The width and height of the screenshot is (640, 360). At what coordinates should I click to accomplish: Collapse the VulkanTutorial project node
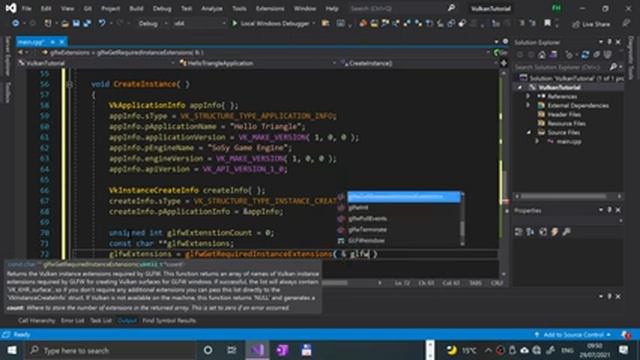[x=520, y=87]
